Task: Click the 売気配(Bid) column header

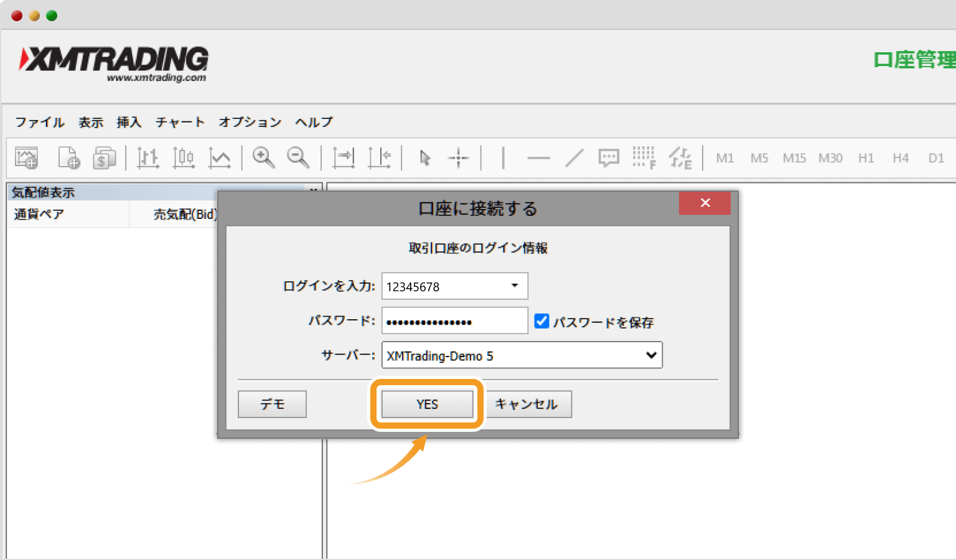Action: 185,214
